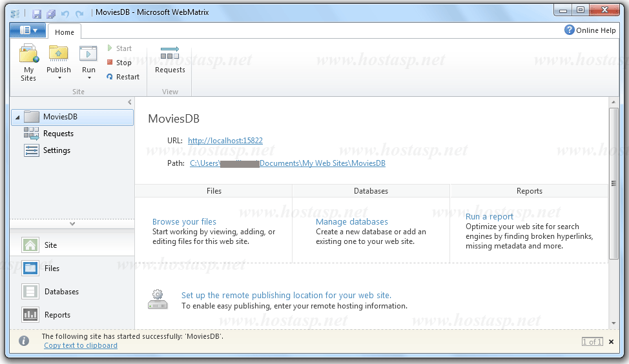Restart the site server
Screen dimensions: 629x364
tap(123, 77)
